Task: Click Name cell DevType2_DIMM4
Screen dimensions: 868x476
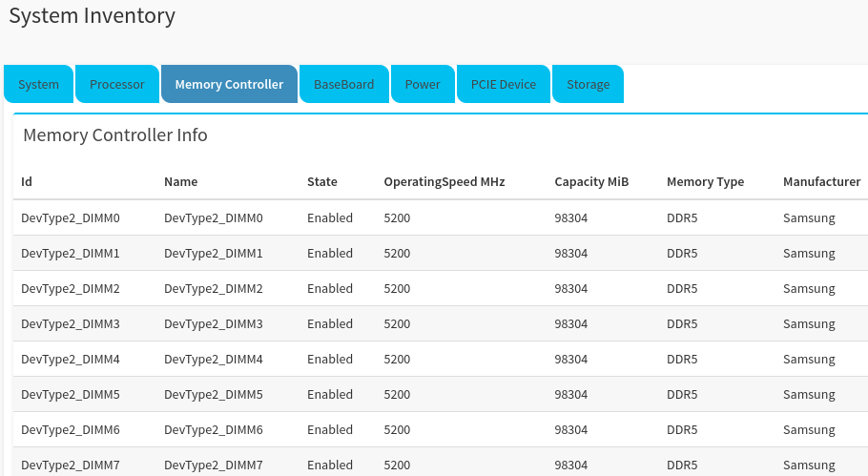Action: pyautogui.click(x=213, y=360)
